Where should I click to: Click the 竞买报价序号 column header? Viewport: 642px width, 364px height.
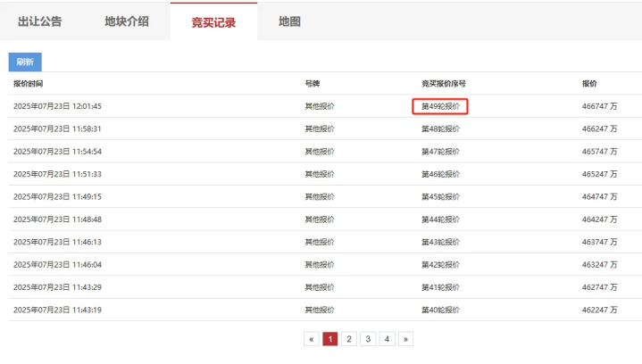pos(444,84)
